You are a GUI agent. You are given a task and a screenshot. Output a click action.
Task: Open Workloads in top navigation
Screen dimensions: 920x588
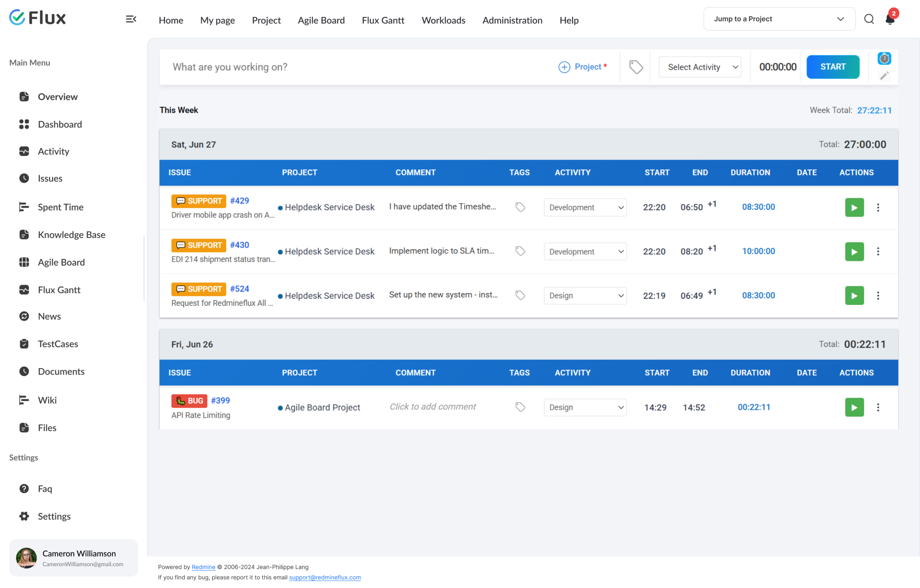tap(443, 20)
